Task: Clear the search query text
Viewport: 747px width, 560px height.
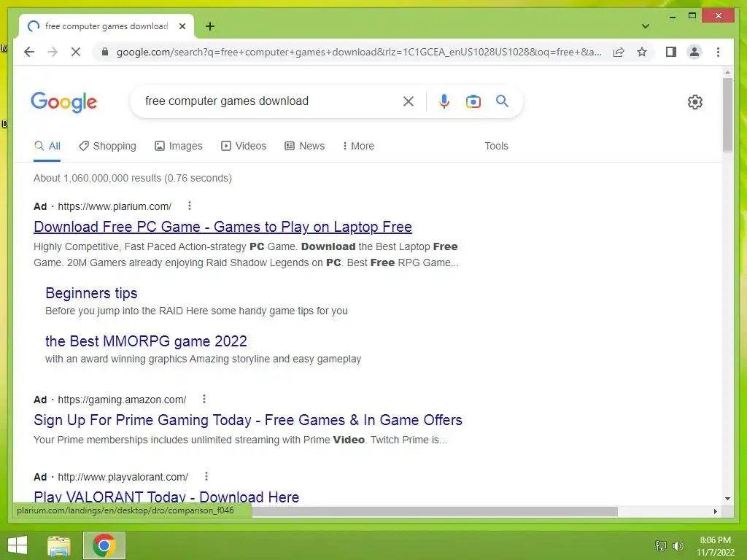Action: coord(409,101)
